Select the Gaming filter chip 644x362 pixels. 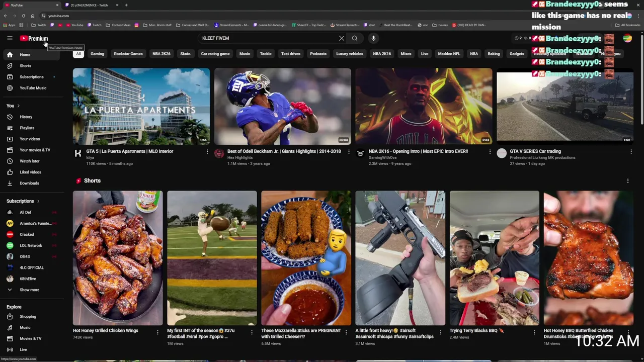[97, 54]
